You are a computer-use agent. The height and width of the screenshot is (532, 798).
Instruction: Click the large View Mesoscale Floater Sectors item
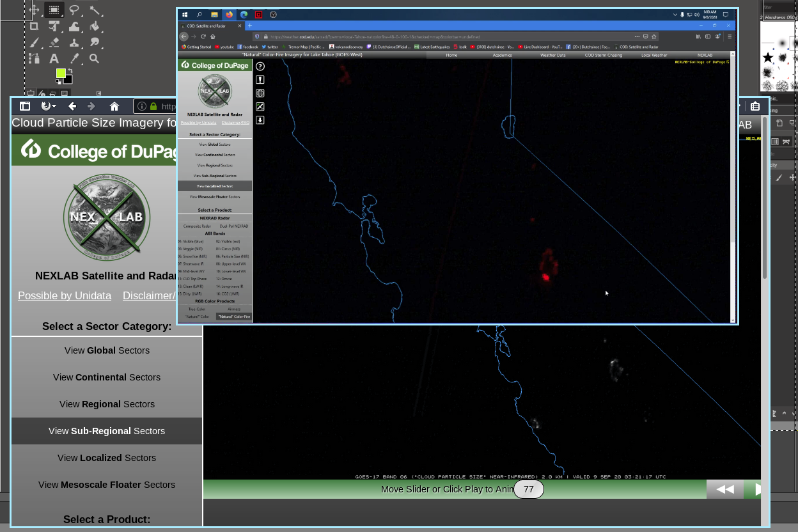click(107, 485)
